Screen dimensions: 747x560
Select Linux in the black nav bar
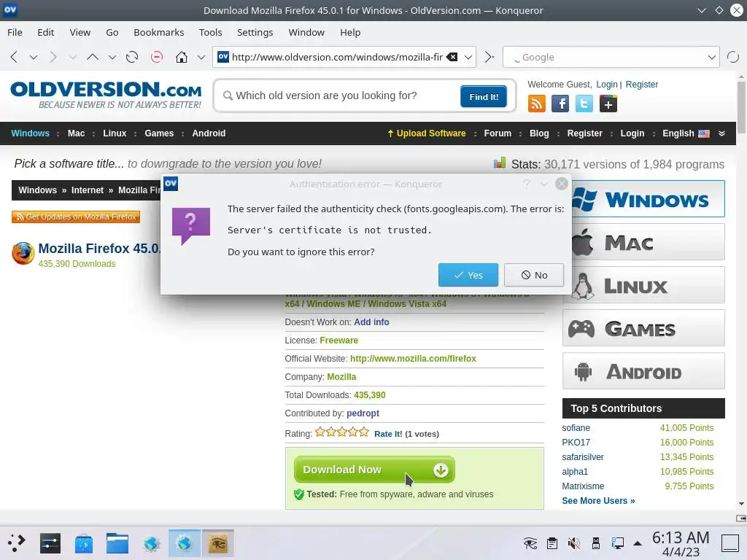pos(115,133)
